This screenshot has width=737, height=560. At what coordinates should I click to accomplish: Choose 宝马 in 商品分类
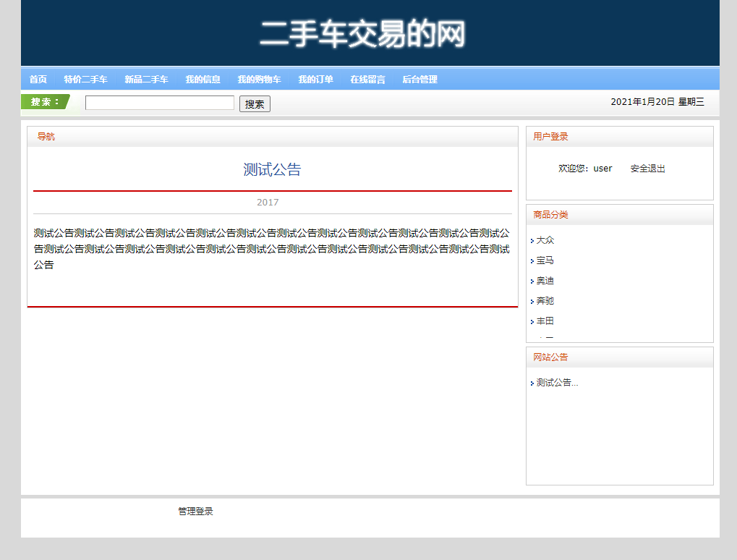pyautogui.click(x=545, y=260)
